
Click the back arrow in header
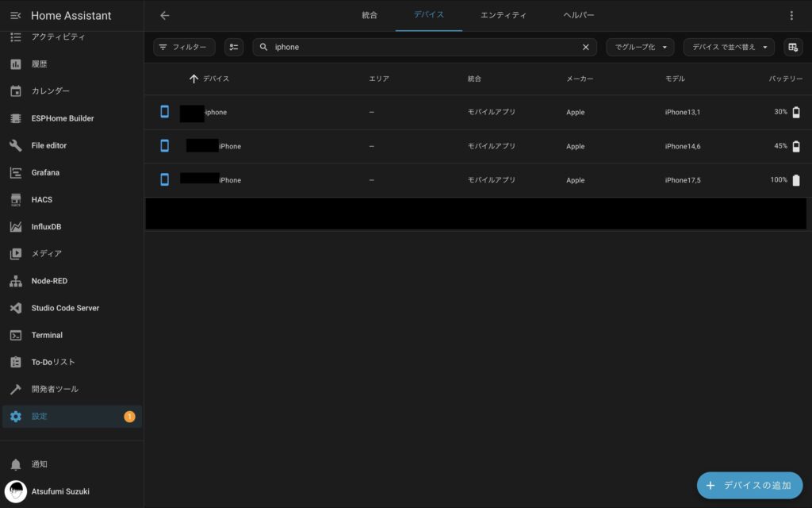[x=165, y=16]
